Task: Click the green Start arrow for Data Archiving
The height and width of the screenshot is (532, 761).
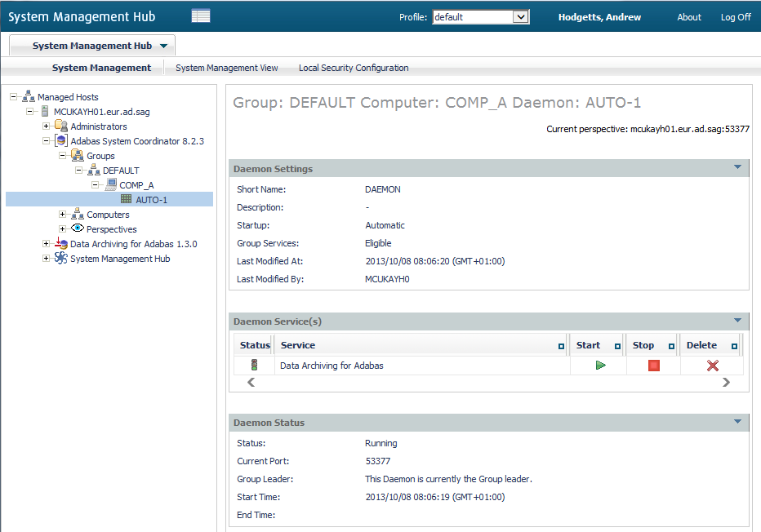Action: pos(600,366)
